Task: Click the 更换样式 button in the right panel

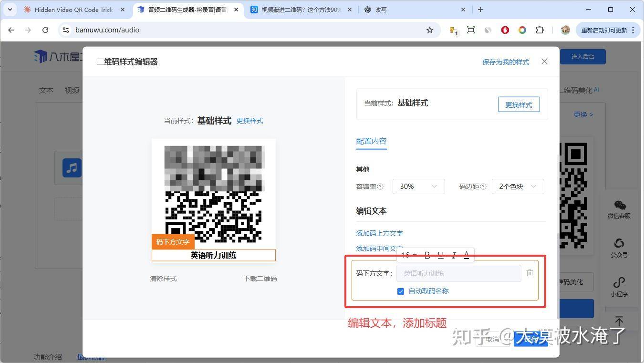Action: 519,104
